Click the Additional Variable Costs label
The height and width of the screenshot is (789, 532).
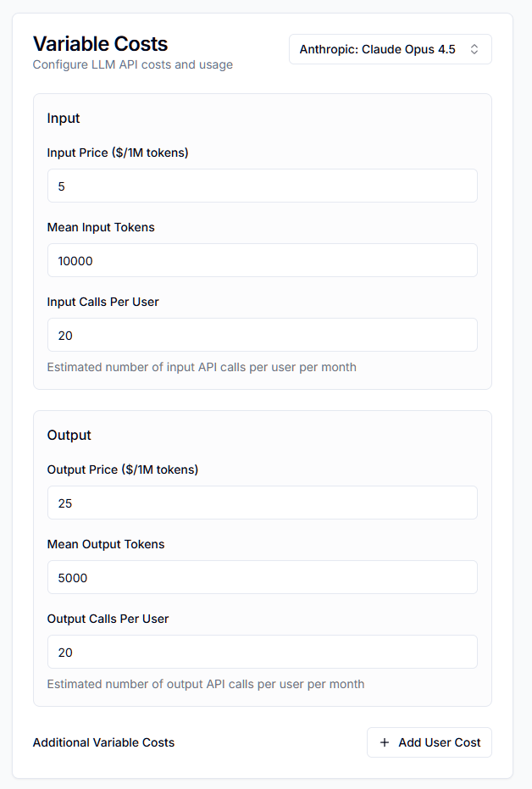click(x=103, y=742)
